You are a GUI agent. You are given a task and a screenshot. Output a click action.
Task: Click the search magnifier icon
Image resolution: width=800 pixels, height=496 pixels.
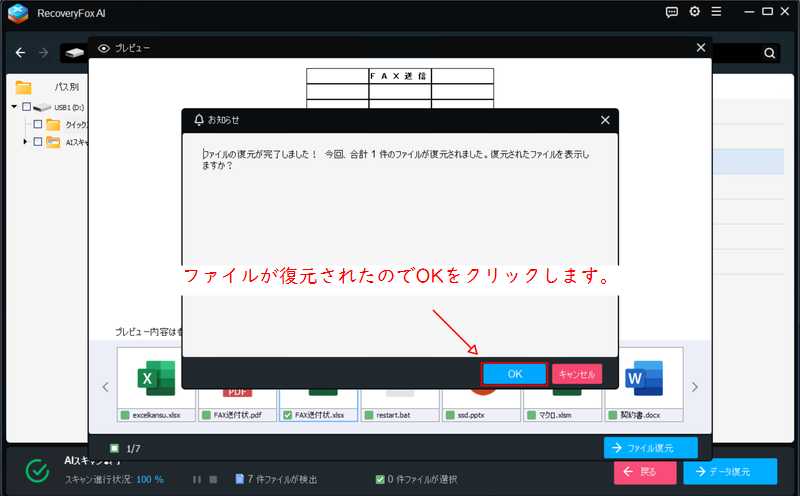(770, 53)
